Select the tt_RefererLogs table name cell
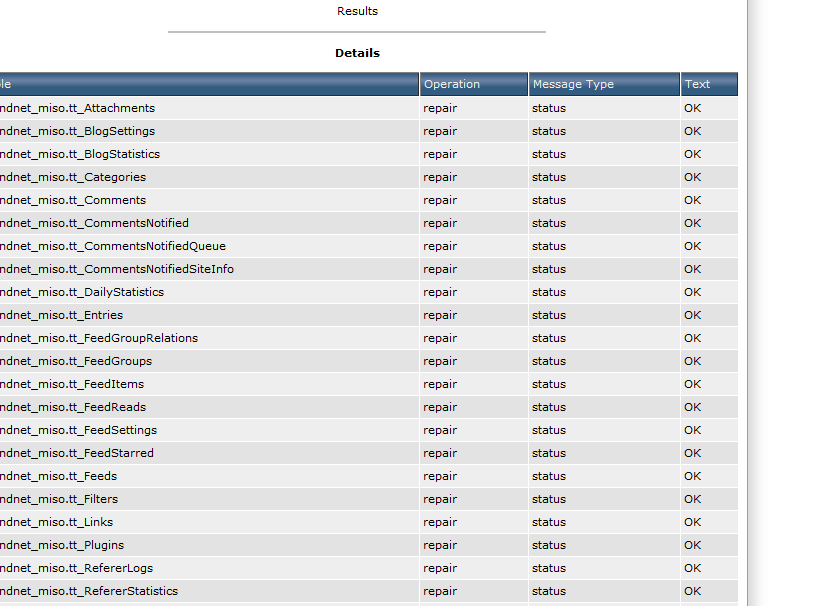Image resolution: width=823 pixels, height=606 pixels. 209,568
